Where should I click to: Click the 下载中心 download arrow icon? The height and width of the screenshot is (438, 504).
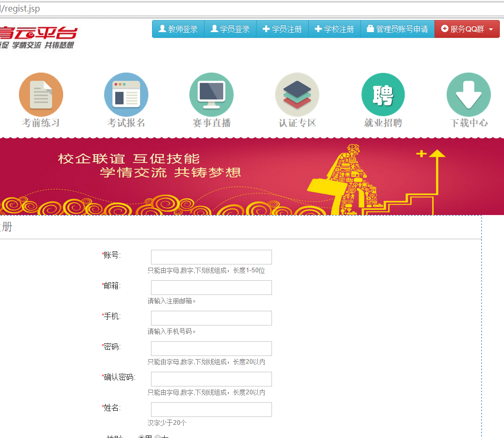click(469, 95)
